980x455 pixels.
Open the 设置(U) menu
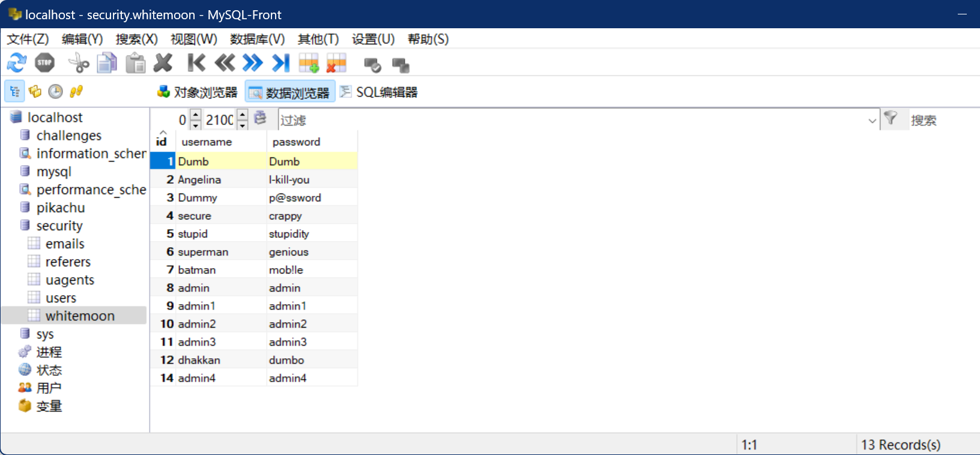point(374,39)
